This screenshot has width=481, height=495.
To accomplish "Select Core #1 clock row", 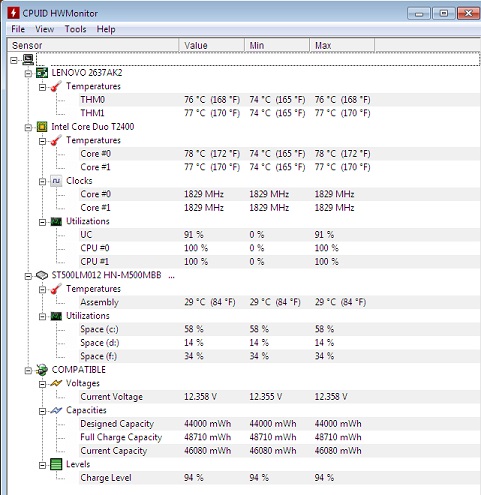I will [x=279, y=208].
